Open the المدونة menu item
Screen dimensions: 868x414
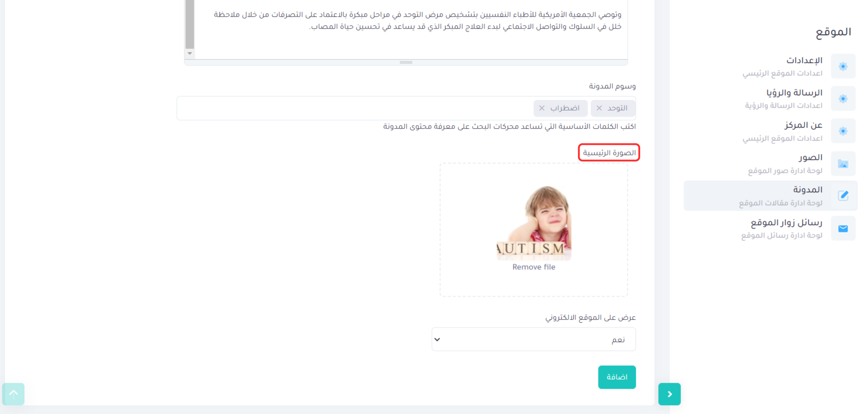click(770, 196)
